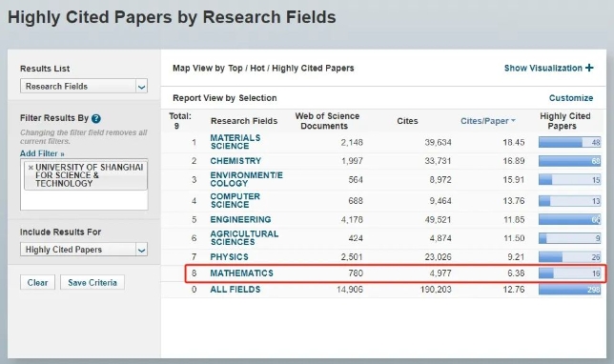Viewport: 614px width, 364px height.
Task: Open the ALL FIELDS row link
Action: coord(235,290)
